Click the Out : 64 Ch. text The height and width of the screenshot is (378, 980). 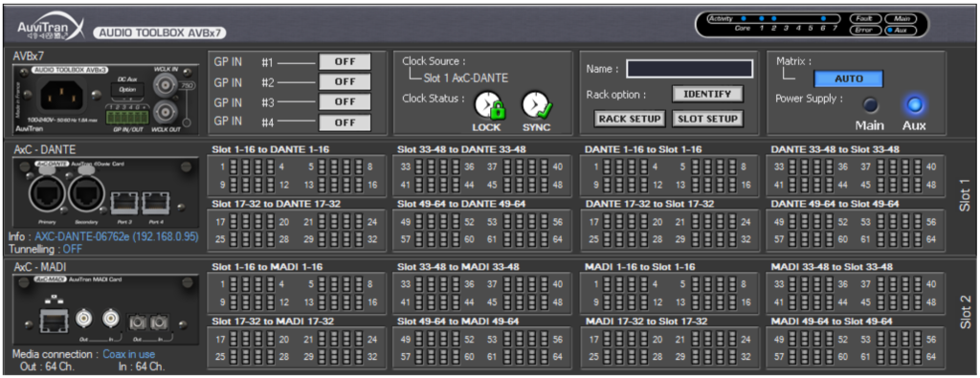[47, 367]
